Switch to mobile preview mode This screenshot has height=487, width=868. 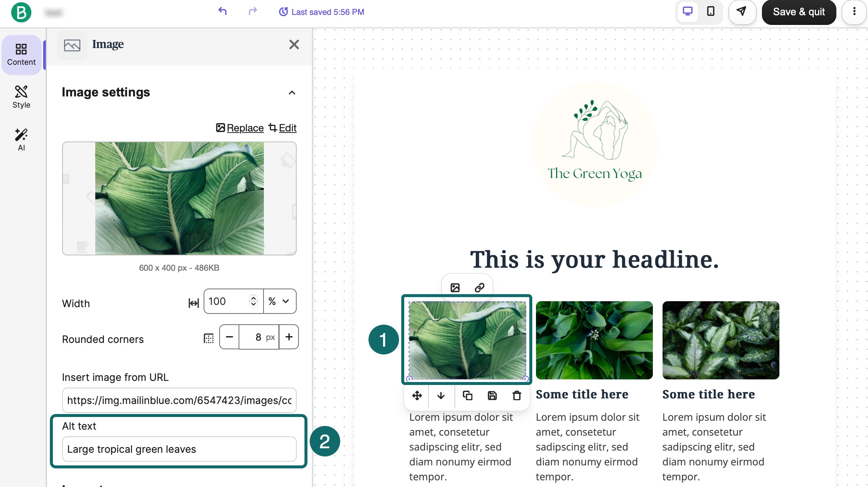point(711,12)
